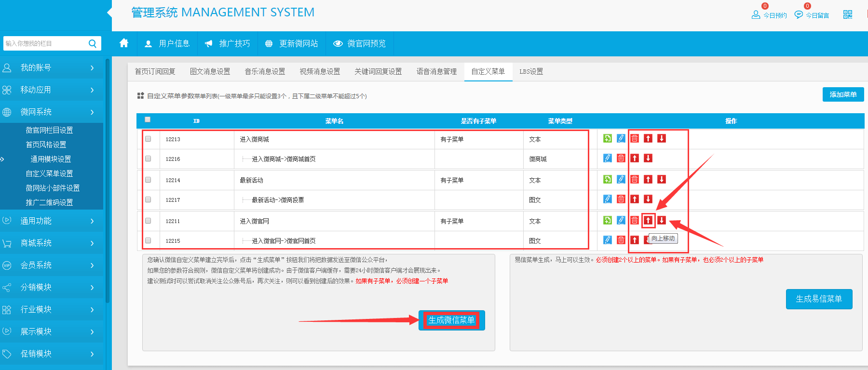Move row 12214 down
The height and width of the screenshot is (370, 868).
pos(662,180)
